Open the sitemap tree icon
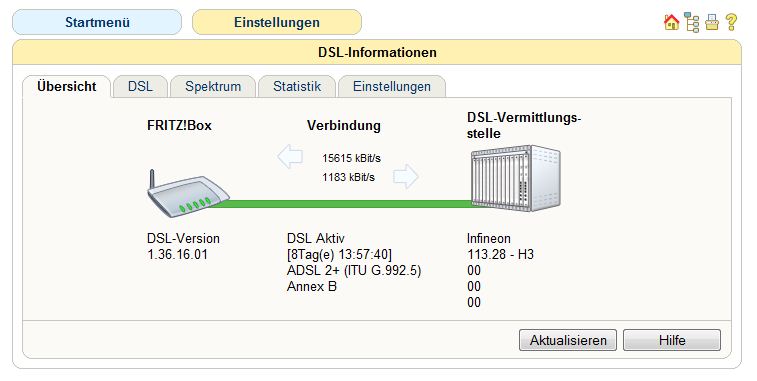The height and width of the screenshot is (381, 757). 692,22
